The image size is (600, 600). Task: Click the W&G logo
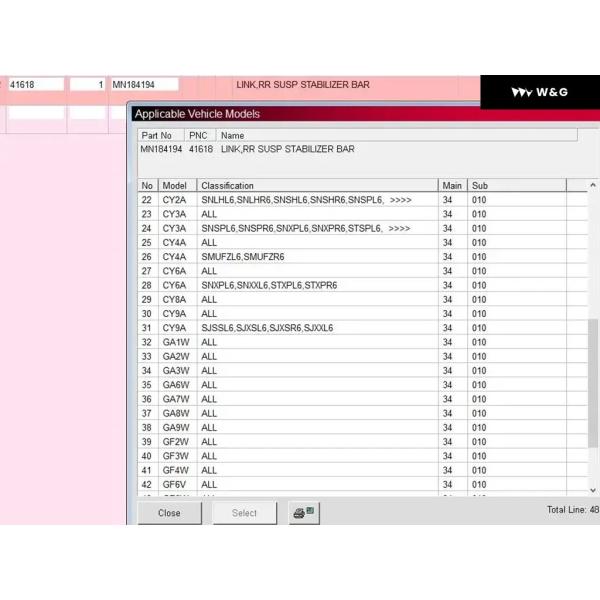(539, 92)
